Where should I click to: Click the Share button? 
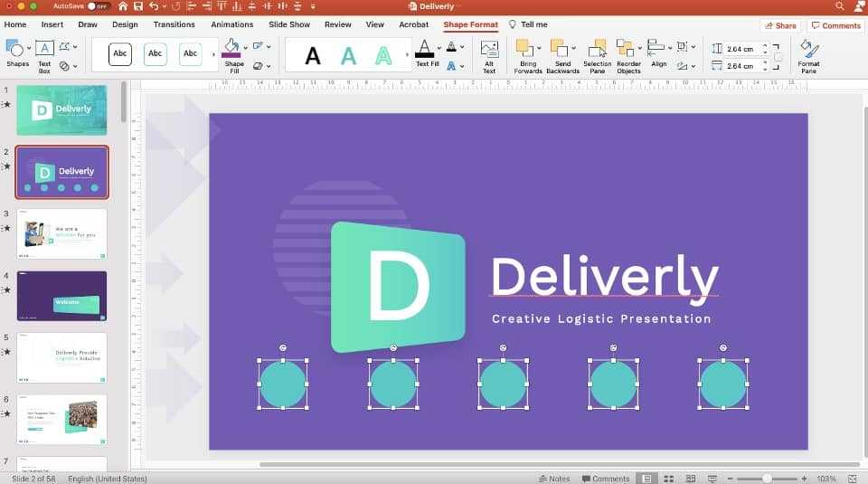point(779,25)
